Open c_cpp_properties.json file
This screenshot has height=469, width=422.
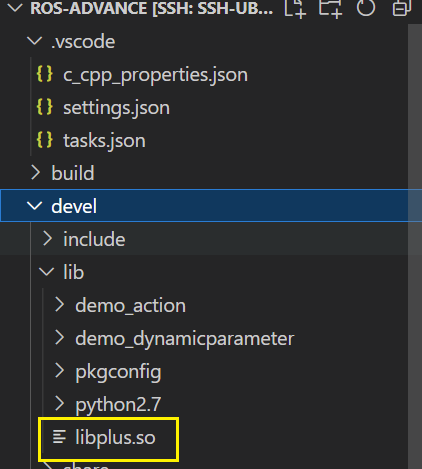coord(155,75)
